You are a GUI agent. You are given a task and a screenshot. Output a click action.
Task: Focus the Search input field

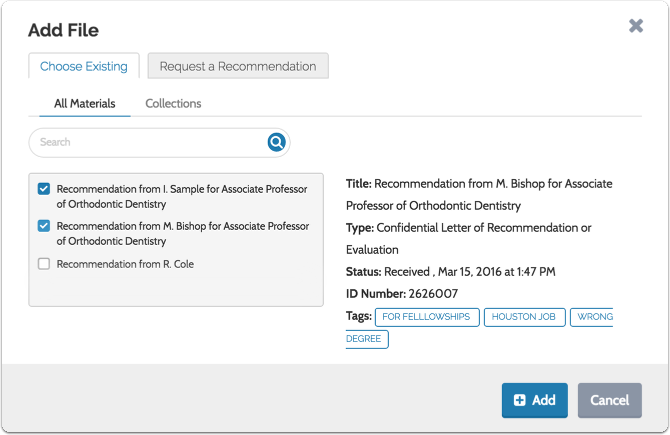click(150, 142)
